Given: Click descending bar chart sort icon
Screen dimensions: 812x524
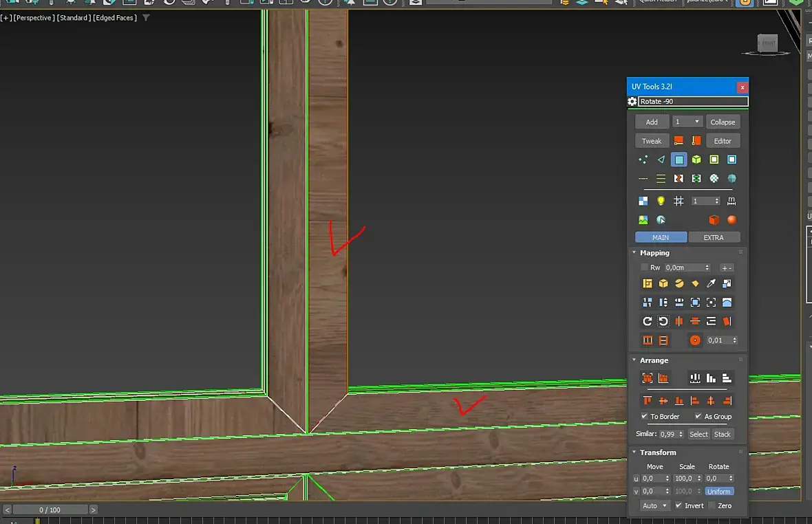Looking at the screenshot, I should [x=711, y=378].
